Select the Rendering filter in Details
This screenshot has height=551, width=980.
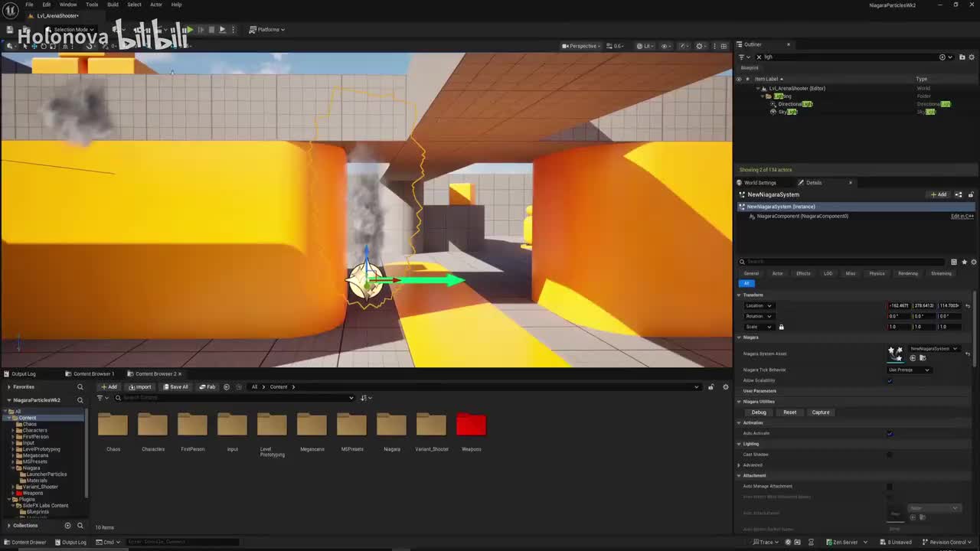[908, 273]
